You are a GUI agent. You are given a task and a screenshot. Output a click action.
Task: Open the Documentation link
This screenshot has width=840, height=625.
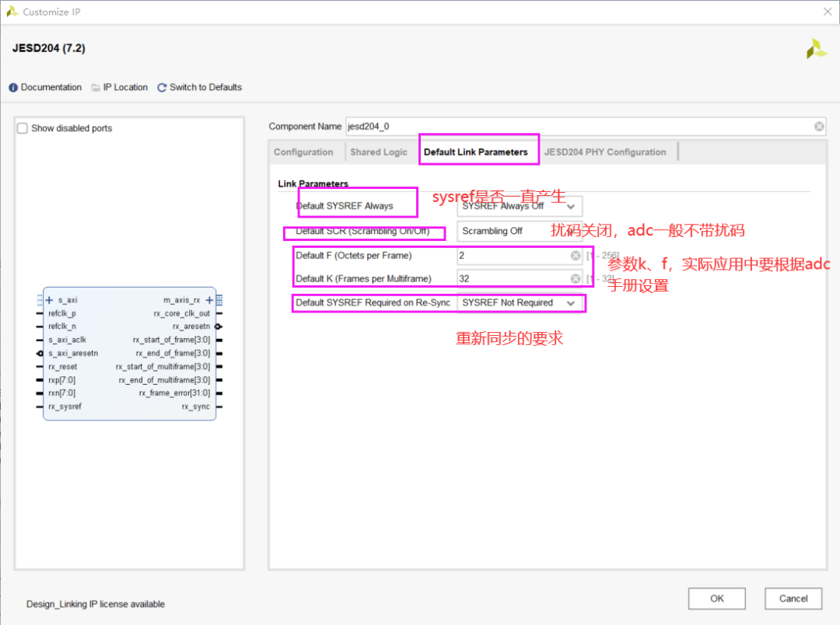pos(51,87)
